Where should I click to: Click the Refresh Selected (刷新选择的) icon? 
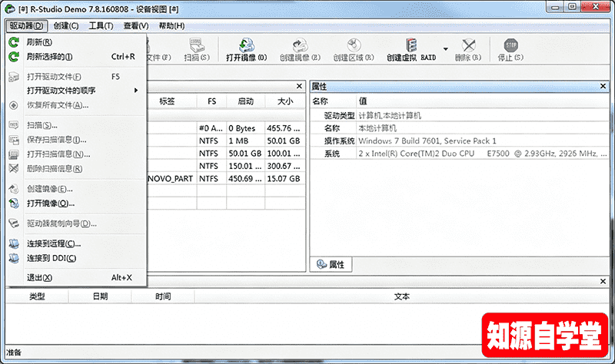tap(14, 57)
